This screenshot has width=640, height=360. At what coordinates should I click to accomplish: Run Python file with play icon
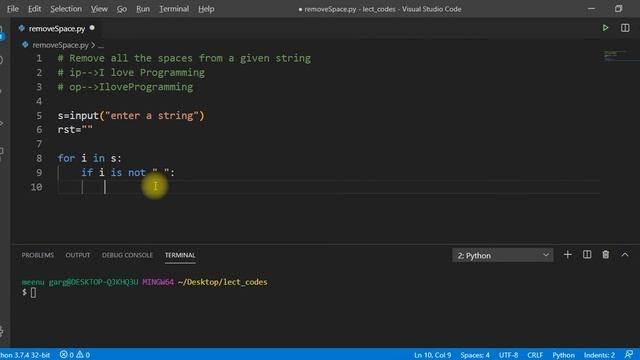tap(605, 28)
